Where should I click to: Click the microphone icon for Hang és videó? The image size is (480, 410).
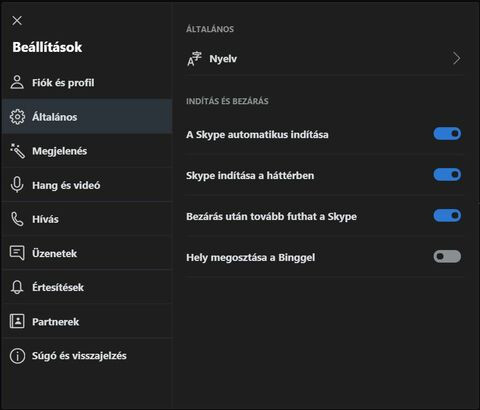(17, 185)
